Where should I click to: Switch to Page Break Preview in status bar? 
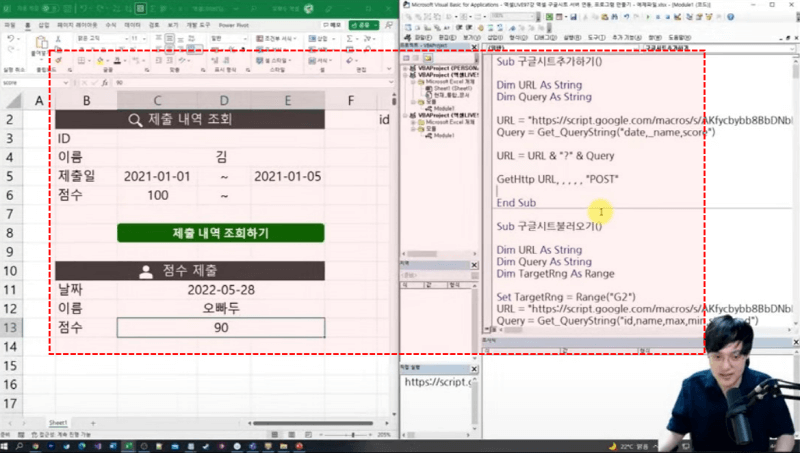pyautogui.click(x=308, y=435)
